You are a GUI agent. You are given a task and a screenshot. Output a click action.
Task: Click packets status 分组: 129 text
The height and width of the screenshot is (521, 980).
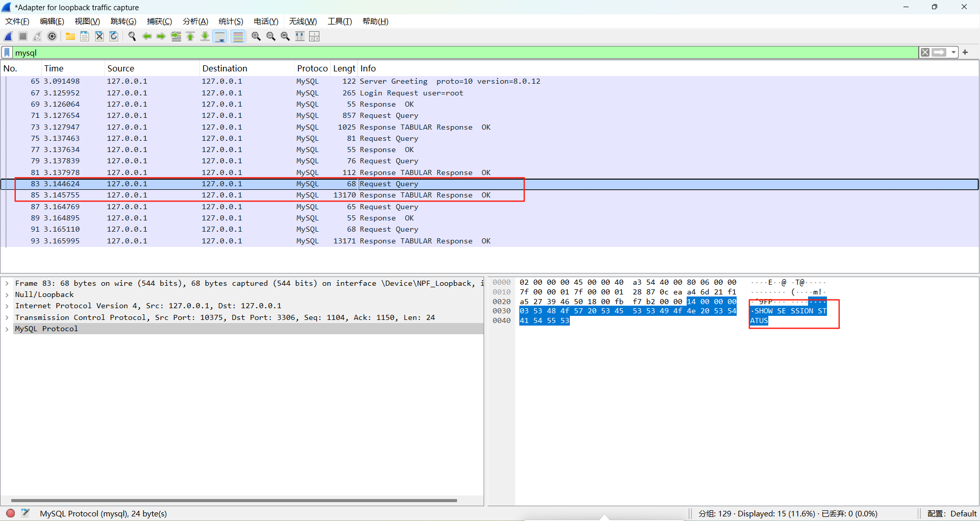coord(715,513)
